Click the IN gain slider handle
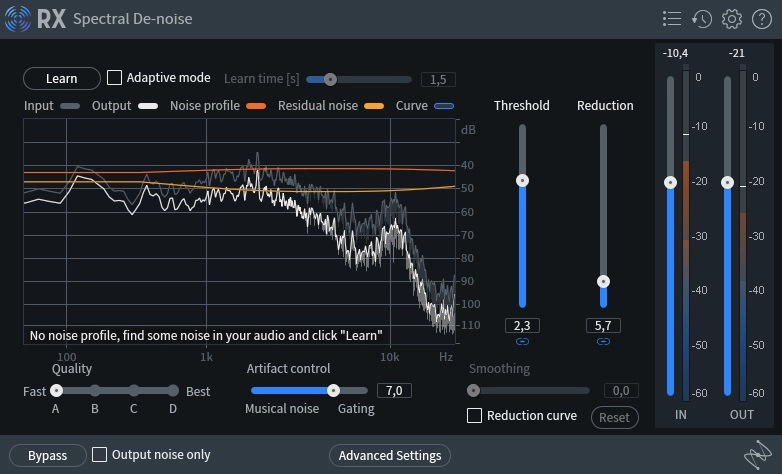The image size is (782, 474). coord(670,182)
